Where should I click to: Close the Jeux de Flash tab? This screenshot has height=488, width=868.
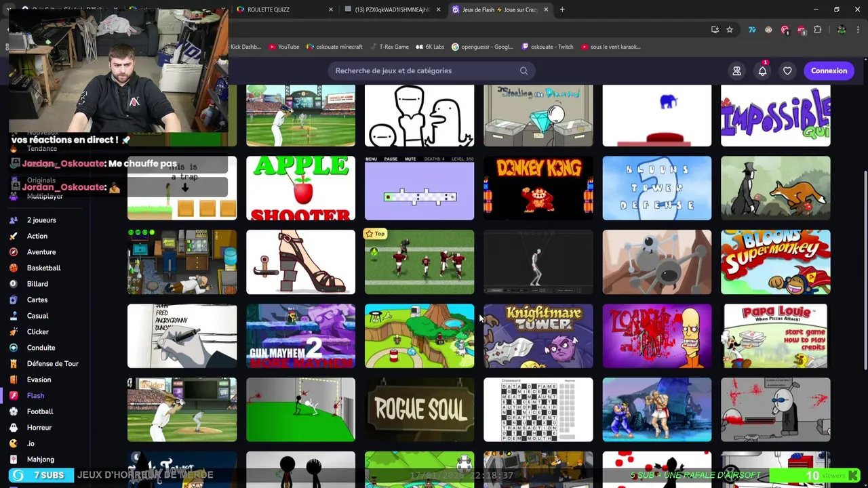point(546,9)
